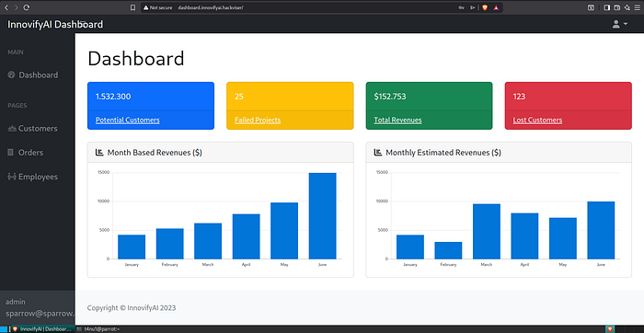Click the Monthly Estimated Revenues chart icon
Screen dimensions: 644x333
click(x=378, y=153)
